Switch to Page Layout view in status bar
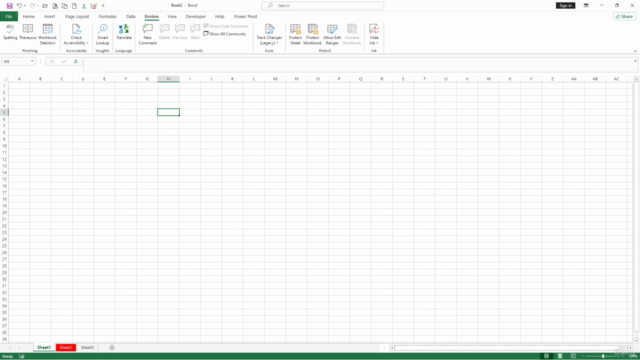The height and width of the screenshot is (360, 640). (x=560, y=356)
